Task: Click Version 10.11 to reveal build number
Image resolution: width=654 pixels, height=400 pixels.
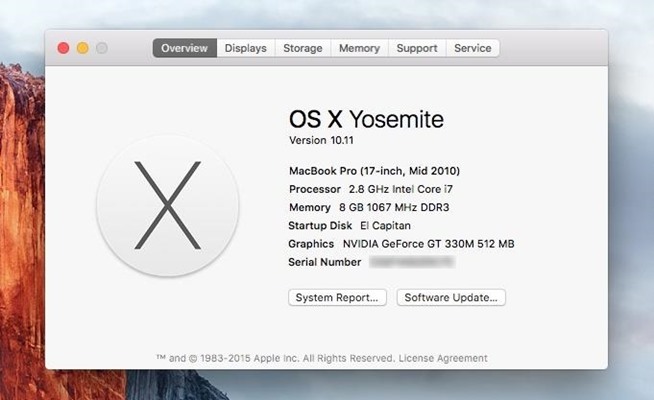Action: 321,140
